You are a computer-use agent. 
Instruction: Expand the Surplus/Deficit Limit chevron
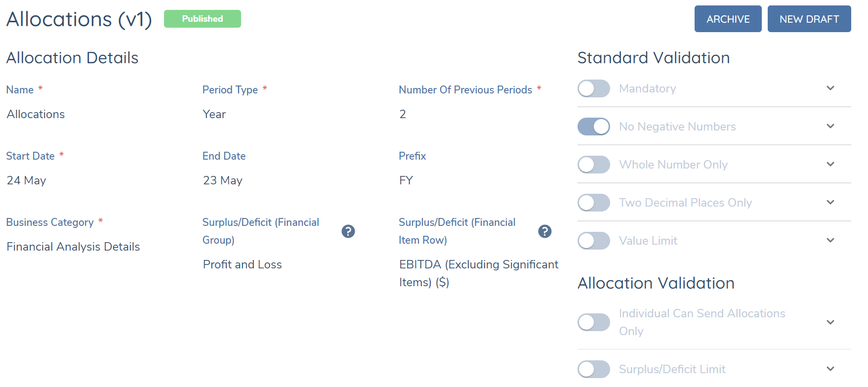830,369
